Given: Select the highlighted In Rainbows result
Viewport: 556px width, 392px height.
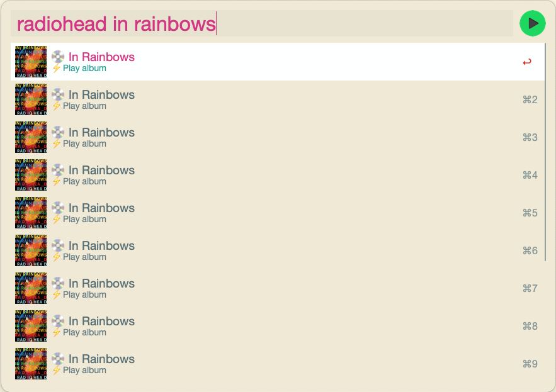Looking at the screenshot, I should click(x=278, y=62).
